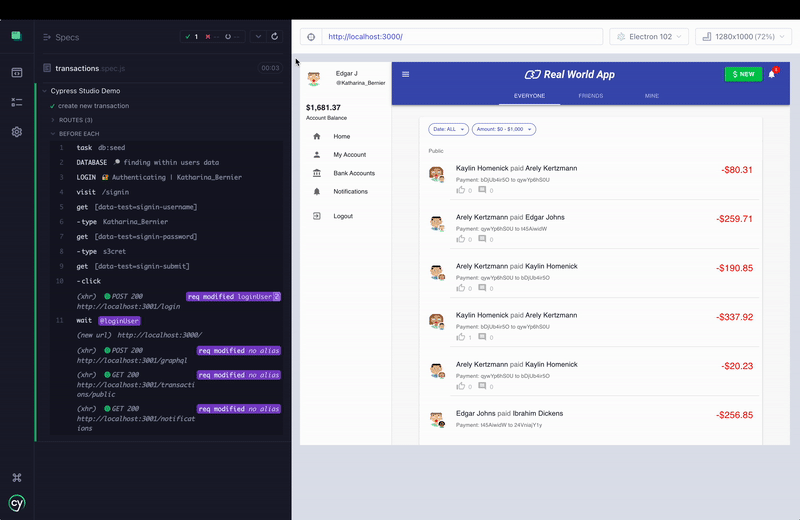Click the selector playground crosshair icon
The height and width of the screenshot is (520, 800).
[310, 37]
